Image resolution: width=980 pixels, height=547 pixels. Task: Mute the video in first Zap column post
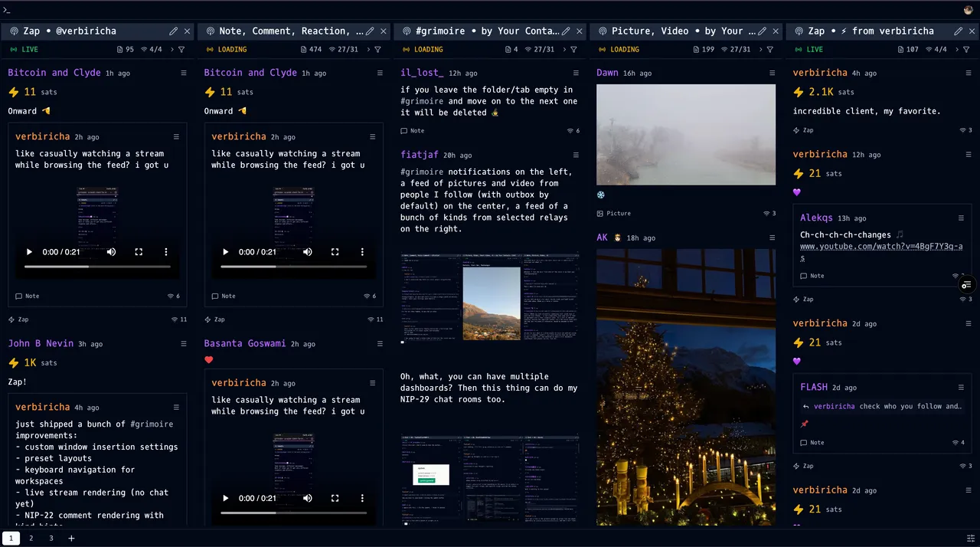[x=111, y=252]
